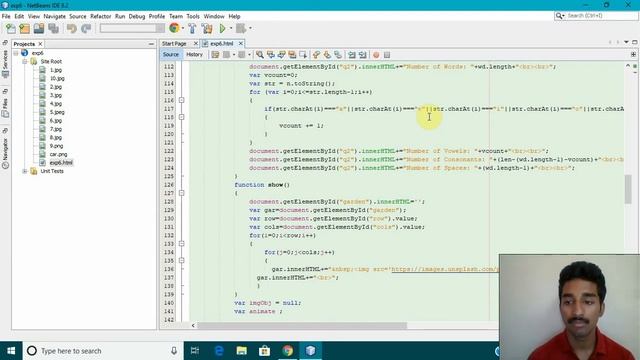Select exp6.html in project tree
The width and height of the screenshot is (640, 360).
point(61,163)
